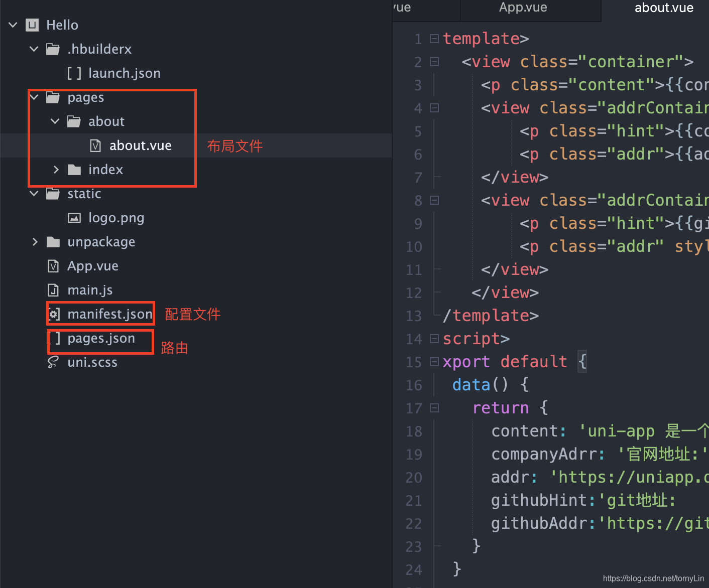The image size is (709, 588).
Task: Open pages.json routing file
Action: click(x=101, y=339)
